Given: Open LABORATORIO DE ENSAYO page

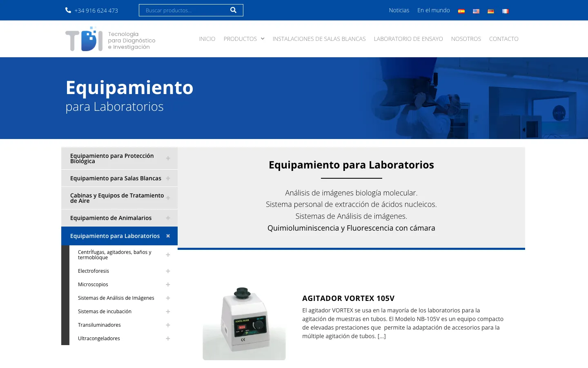Looking at the screenshot, I should (408, 39).
